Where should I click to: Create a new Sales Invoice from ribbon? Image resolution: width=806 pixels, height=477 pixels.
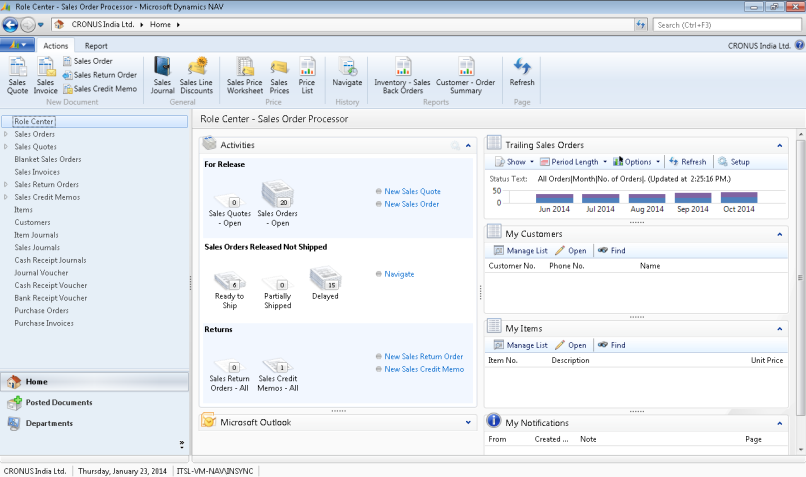45,76
